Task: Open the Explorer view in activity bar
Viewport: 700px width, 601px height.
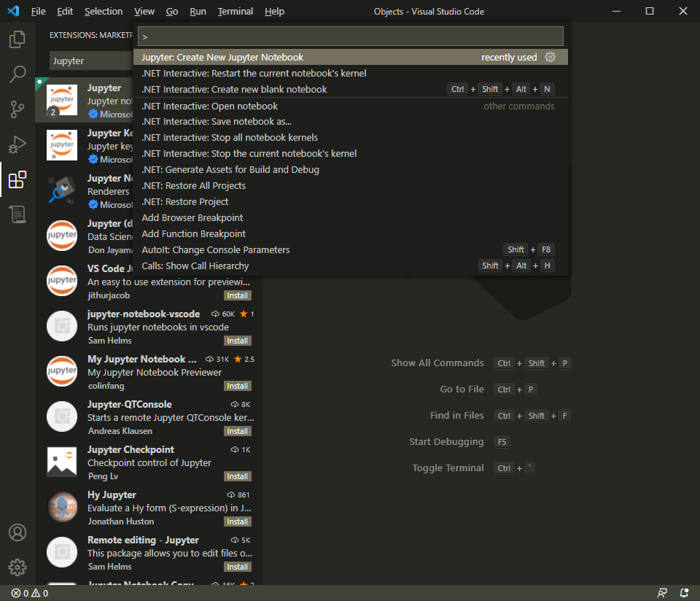Action: coord(17,39)
